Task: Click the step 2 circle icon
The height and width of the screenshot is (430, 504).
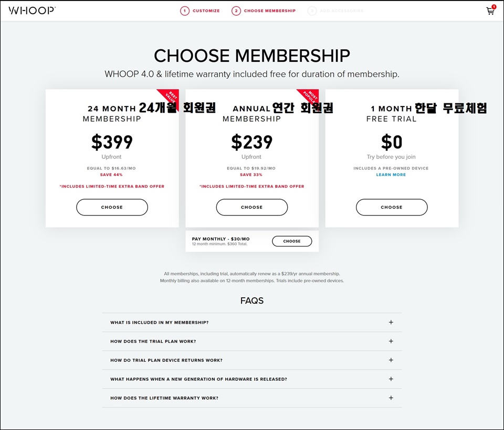Action: pyautogui.click(x=236, y=10)
